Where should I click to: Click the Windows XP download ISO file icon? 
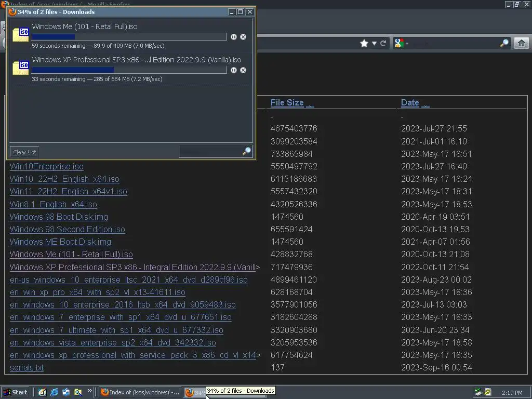21,68
